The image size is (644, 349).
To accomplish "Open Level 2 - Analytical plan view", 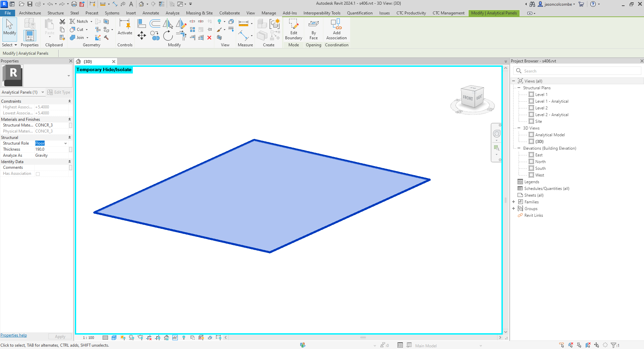I will pyautogui.click(x=551, y=115).
